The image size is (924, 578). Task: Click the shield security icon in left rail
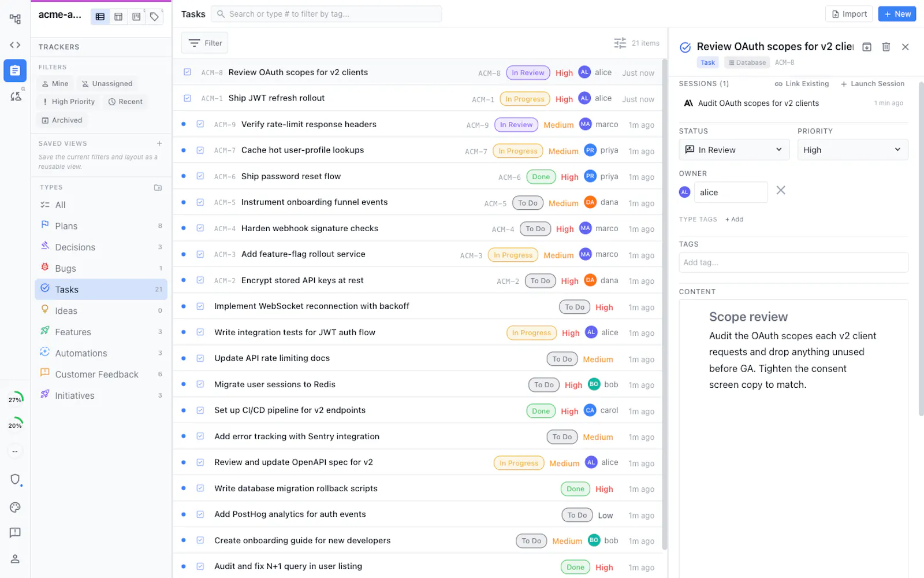coord(15,479)
